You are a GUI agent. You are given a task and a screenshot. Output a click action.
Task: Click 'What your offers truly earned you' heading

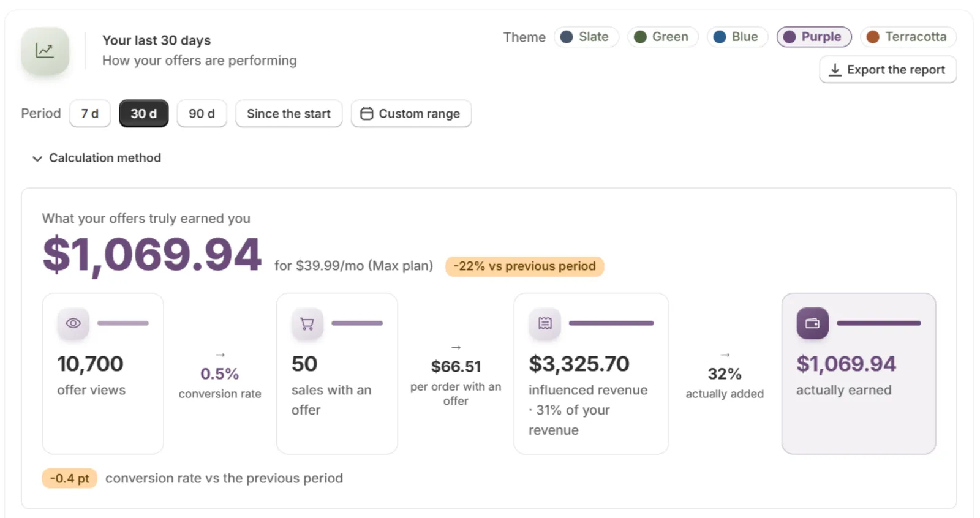coord(146,219)
